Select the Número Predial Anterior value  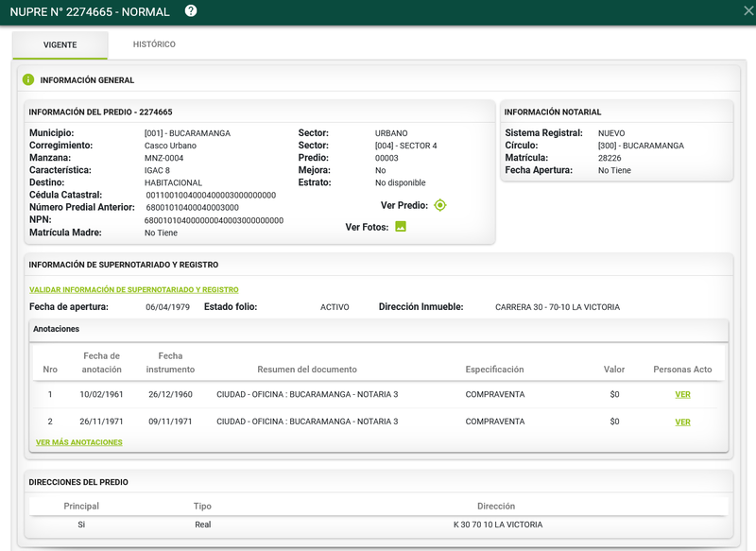point(193,208)
